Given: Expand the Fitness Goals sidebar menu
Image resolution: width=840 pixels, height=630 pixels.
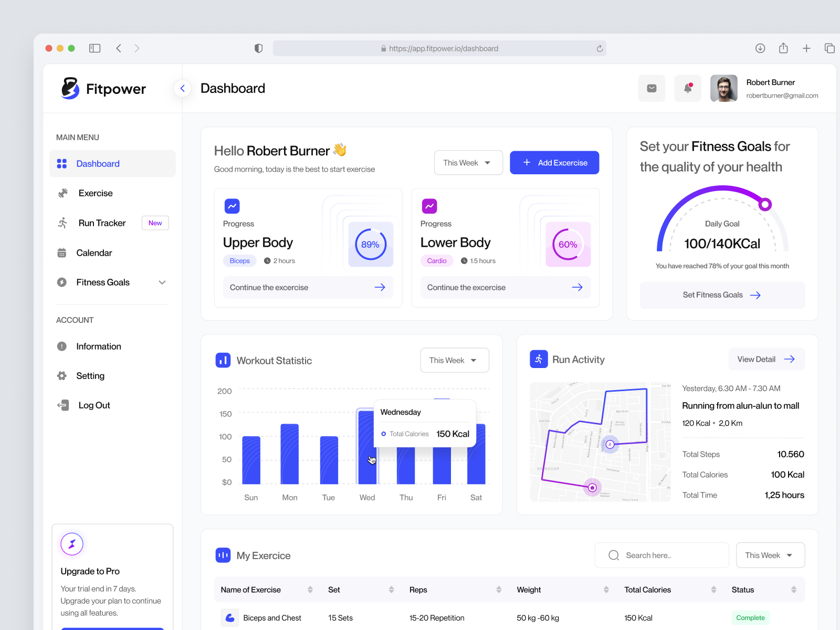Looking at the screenshot, I should point(162,282).
